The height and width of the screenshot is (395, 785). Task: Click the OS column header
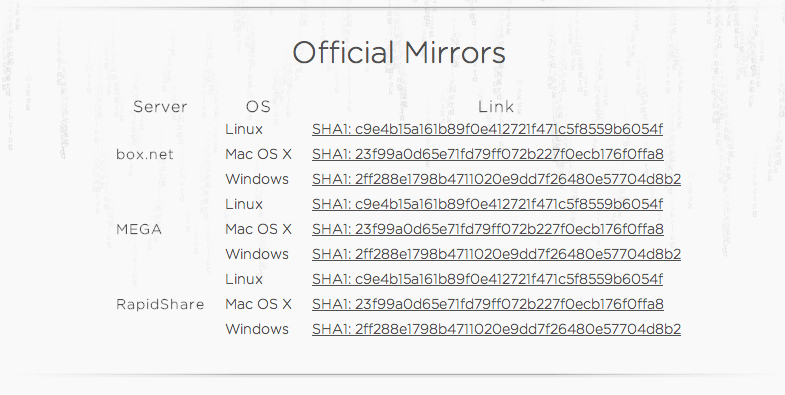(x=258, y=107)
